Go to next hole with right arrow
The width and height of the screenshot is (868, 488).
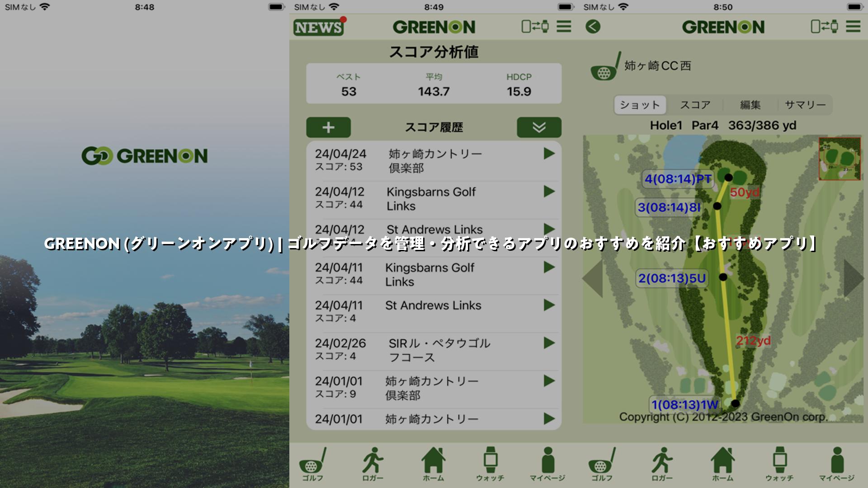854,278
